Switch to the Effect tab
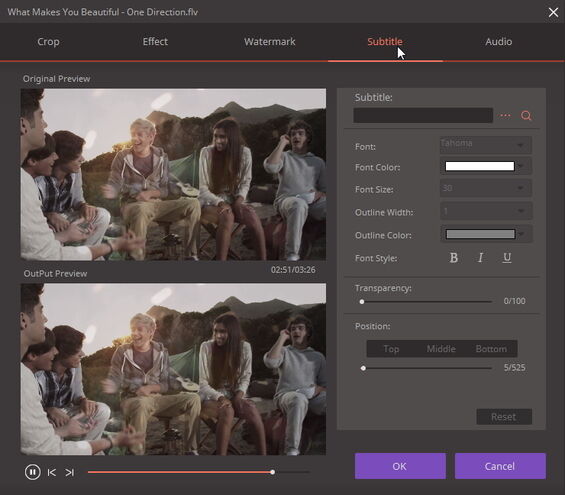The height and width of the screenshot is (495, 565). click(x=155, y=42)
